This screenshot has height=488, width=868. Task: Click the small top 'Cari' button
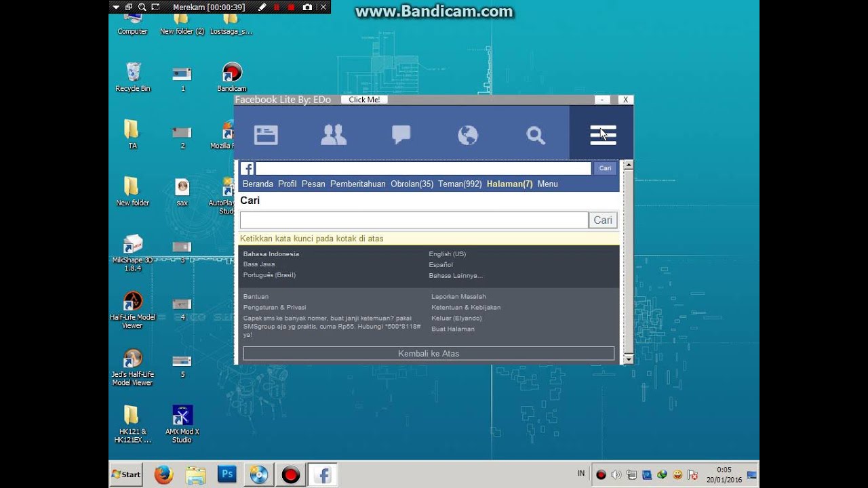tap(605, 168)
